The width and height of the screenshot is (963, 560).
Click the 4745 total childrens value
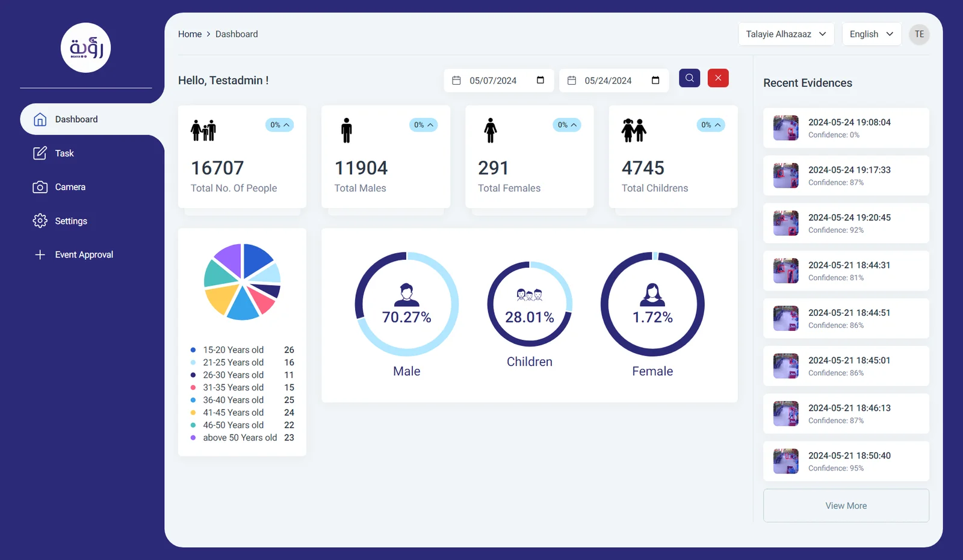(643, 168)
